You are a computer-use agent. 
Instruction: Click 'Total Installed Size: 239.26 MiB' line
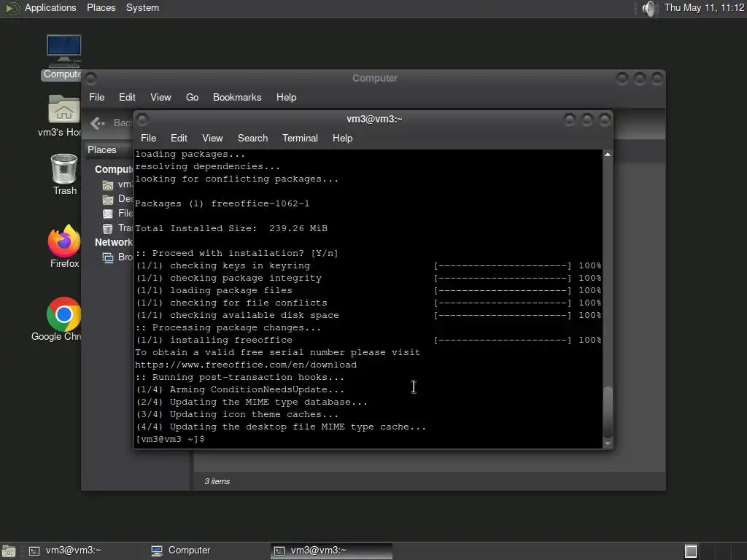click(x=231, y=228)
